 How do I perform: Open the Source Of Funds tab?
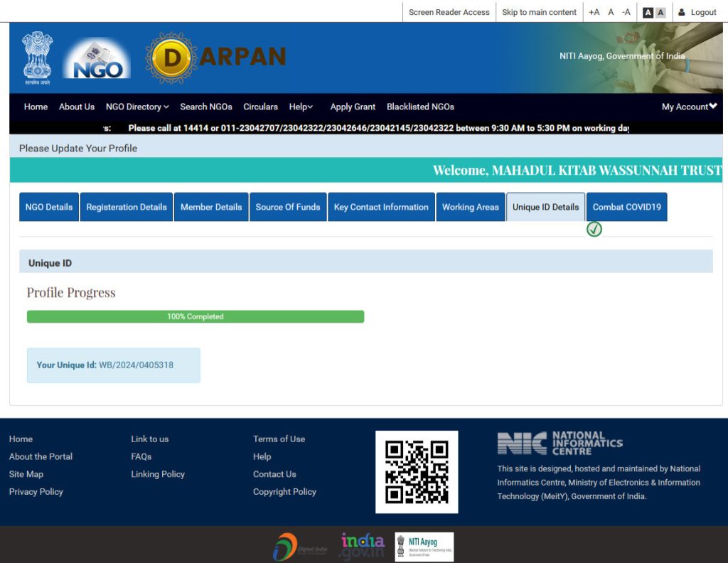click(288, 207)
